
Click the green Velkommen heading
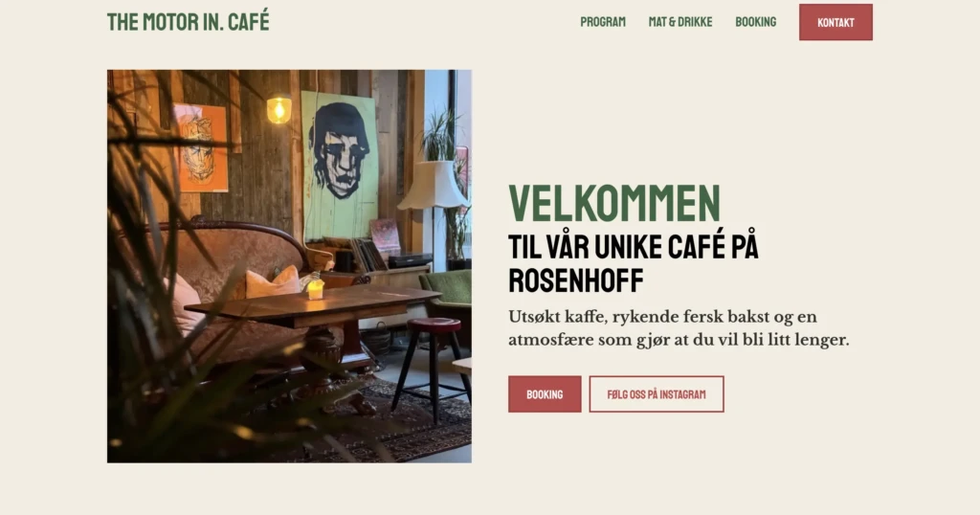(614, 203)
